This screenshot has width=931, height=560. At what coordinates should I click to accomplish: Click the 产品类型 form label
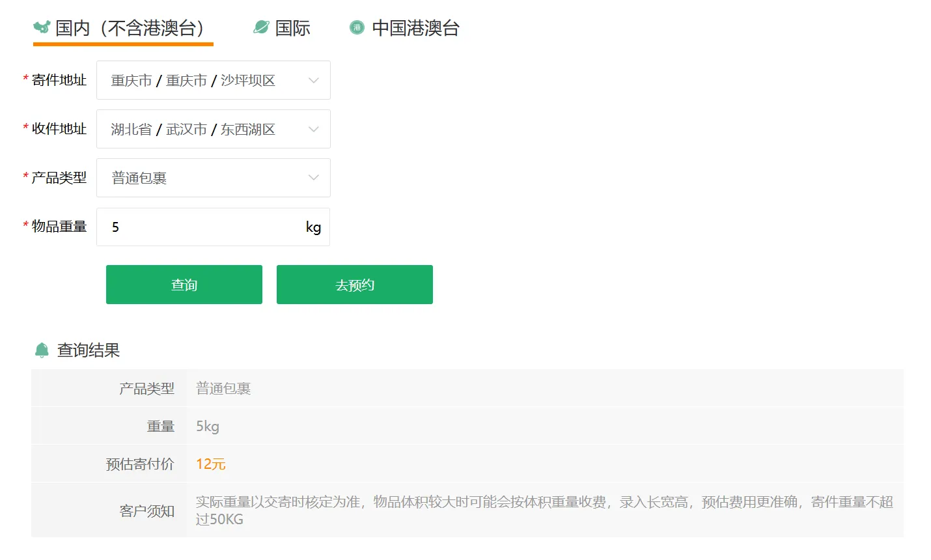tap(59, 177)
